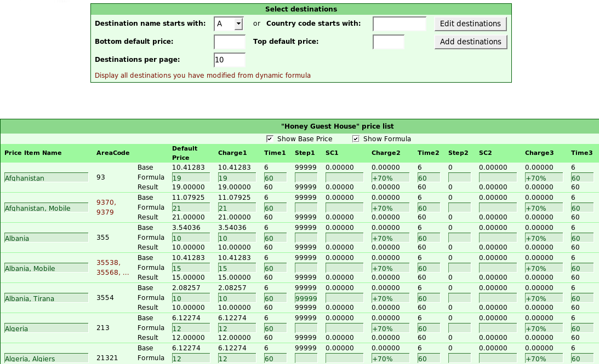Click the Edit destinations button
This screenshot has height=364, width=599.
(470, 24)
